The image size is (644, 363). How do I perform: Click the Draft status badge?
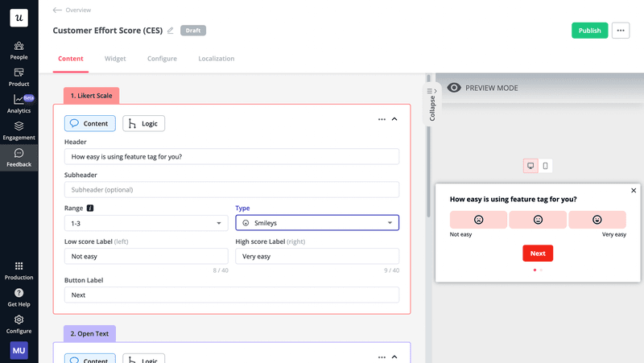(193, 31)
